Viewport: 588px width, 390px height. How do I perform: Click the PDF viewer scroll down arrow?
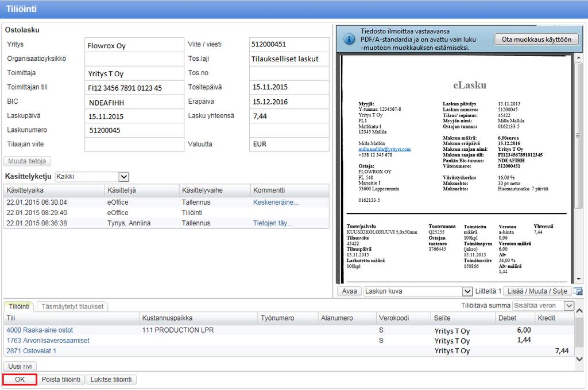(x=579, y=279)
